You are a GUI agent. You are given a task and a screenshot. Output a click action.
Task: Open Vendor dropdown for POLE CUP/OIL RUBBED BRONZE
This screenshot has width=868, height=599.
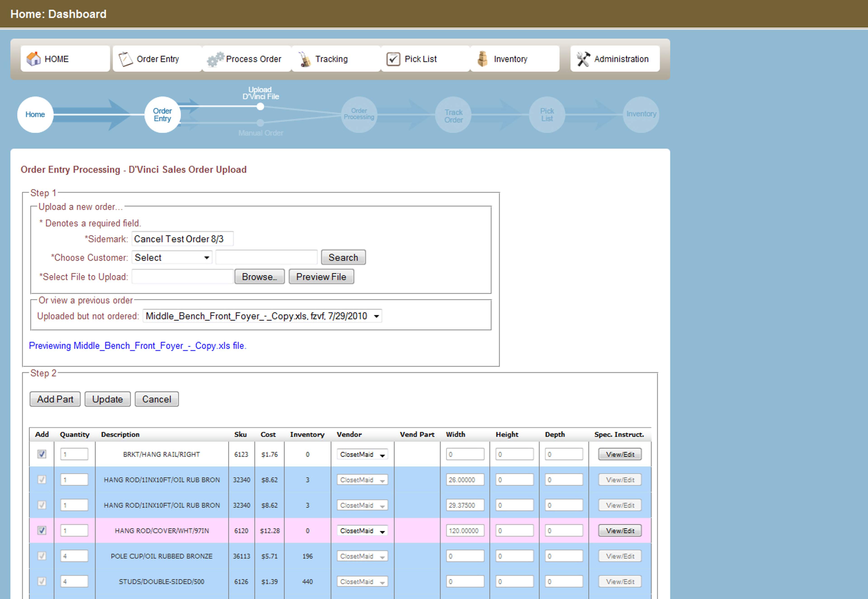point(362,557)
